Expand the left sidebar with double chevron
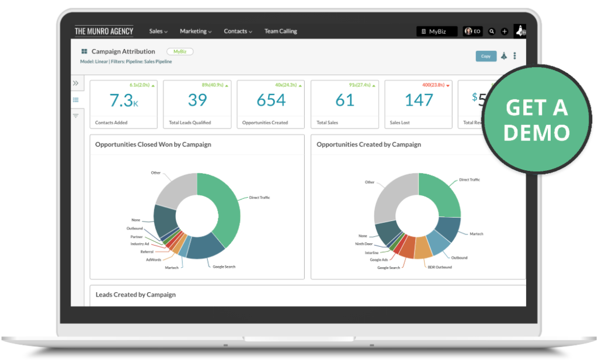 [75, 83]
